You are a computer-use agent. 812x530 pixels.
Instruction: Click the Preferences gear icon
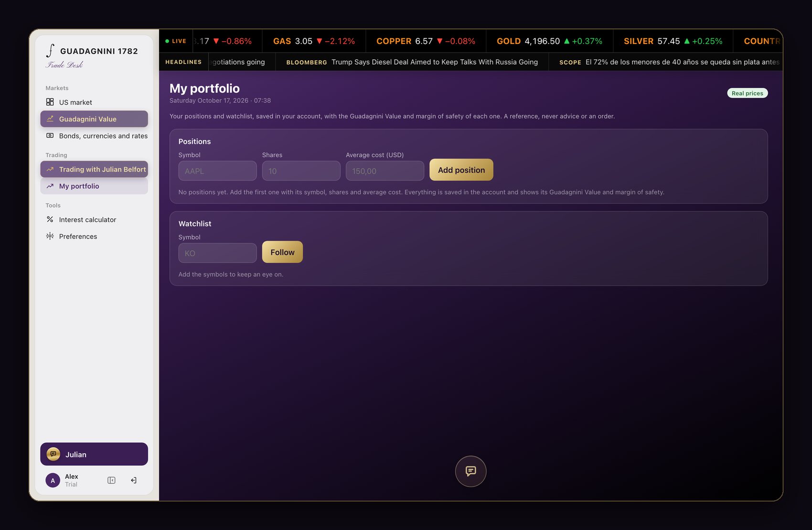coord(50,236)
